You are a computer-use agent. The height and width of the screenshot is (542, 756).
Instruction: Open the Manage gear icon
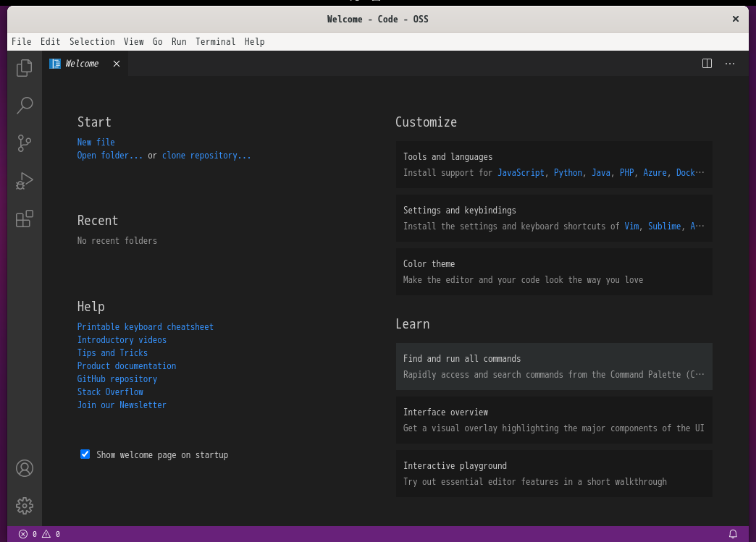[25, 506]
